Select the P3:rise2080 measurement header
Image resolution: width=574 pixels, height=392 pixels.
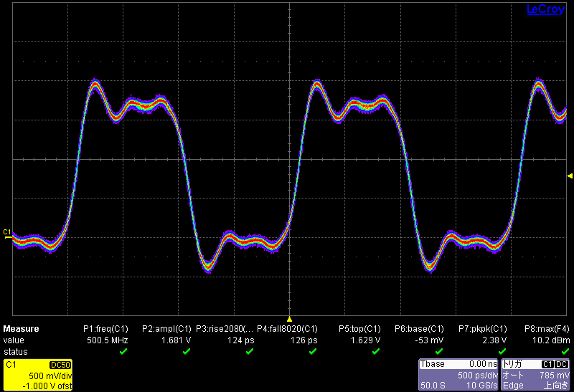[225, 329]
